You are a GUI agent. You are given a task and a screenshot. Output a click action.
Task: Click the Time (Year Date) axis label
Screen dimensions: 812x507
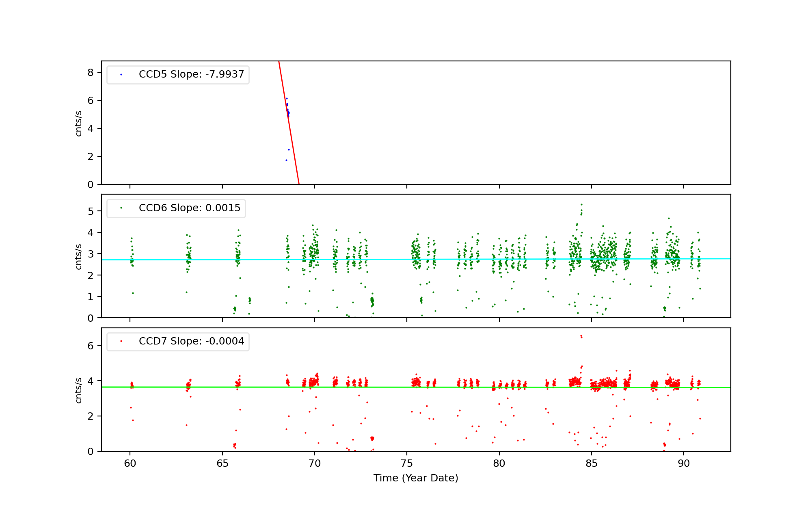click(416, 478)
